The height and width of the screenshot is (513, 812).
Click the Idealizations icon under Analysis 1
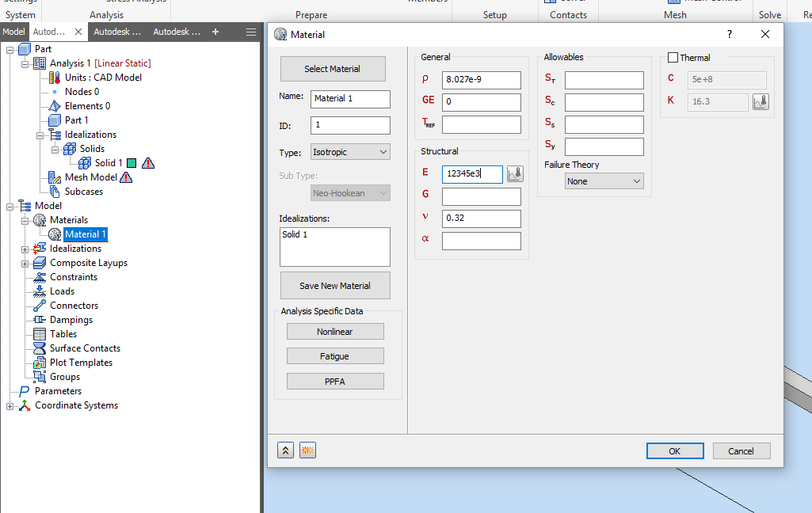(55, 135)
